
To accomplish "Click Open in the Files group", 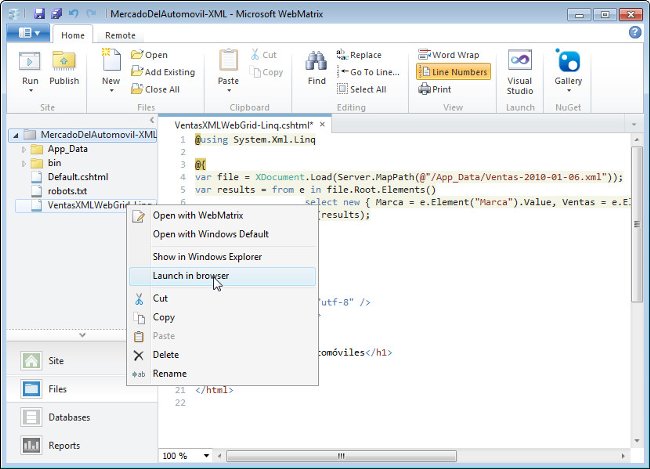I will tap(149, 55).
